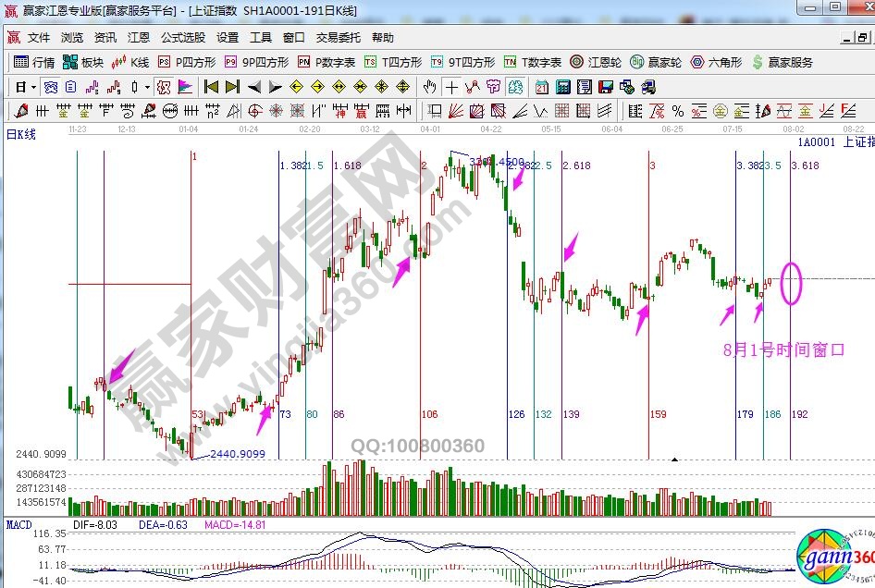Jump to first bar with skip-start arrow
Screen dimensions: 875x588
(211, 87)
